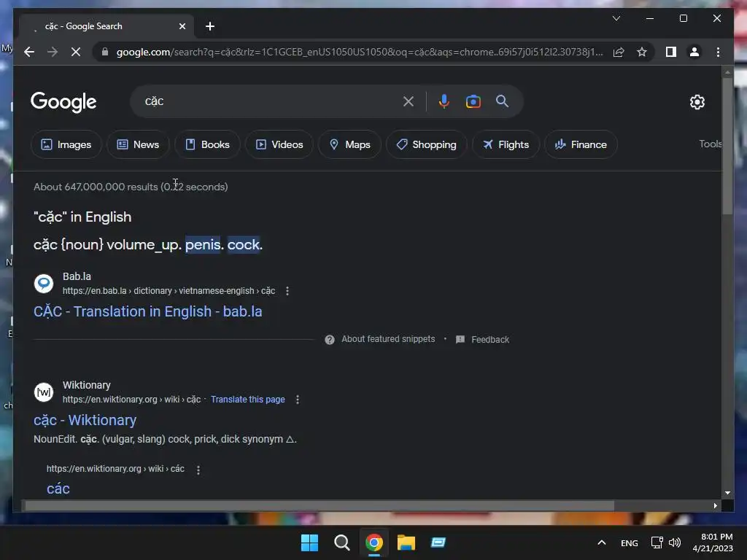The height and width of the screenshot is (560, 747).
Task: Open Chrome three-dot menu
Action: [x=718, y=52]
